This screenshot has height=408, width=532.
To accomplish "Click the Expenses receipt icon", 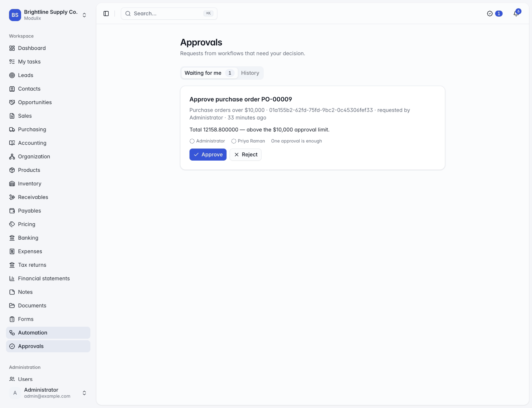I will coord(12,251).
